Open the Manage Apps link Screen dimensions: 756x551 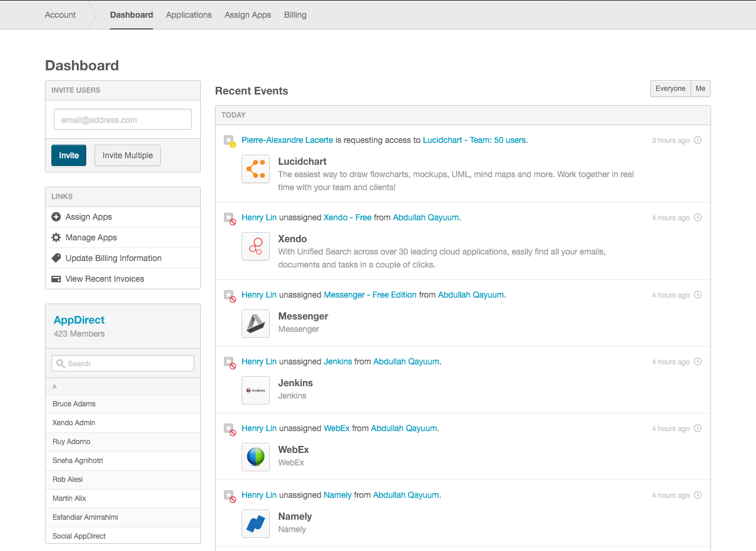tap(123, 237)
